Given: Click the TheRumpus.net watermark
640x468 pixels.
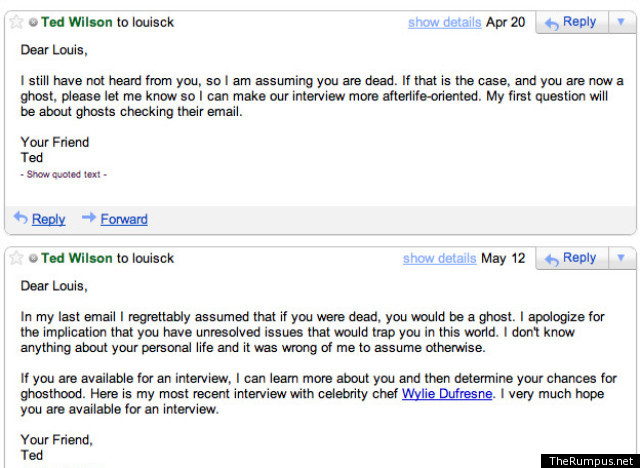Looking at the screenshot, I should click(x=590, y=460).
